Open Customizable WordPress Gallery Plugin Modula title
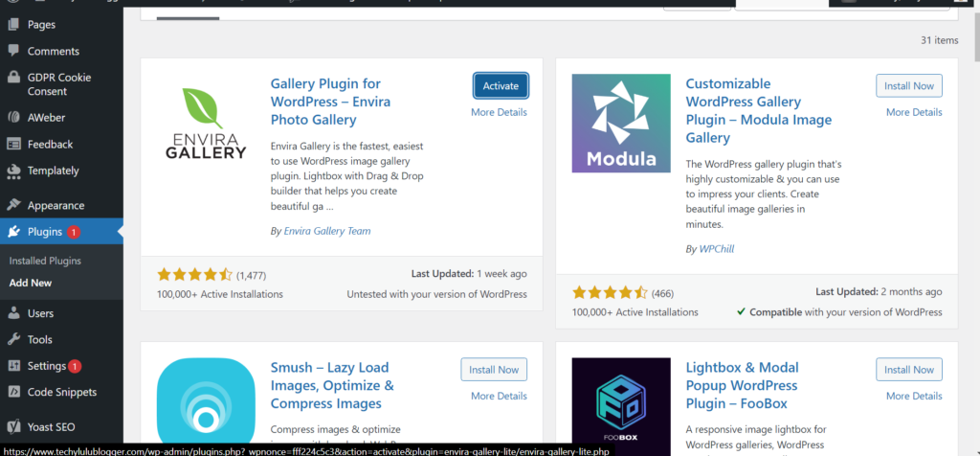The image size is (980, 456). (x=758, y=110)
